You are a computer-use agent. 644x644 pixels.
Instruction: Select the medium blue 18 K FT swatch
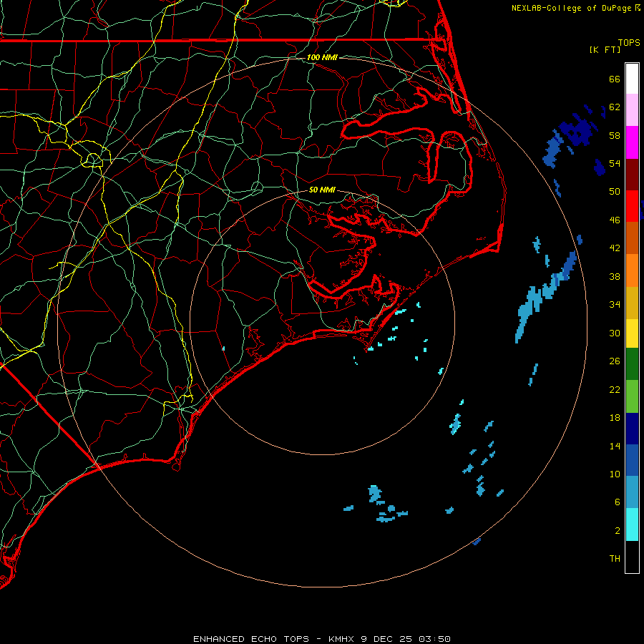coord(632,460)
